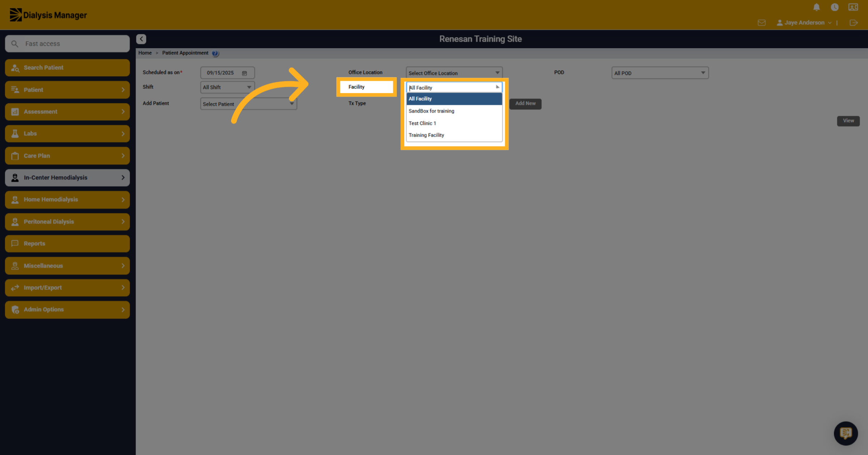Expand the Labs sidebar menu
Screen dimensions: 868x455
[x=67, y=134]
